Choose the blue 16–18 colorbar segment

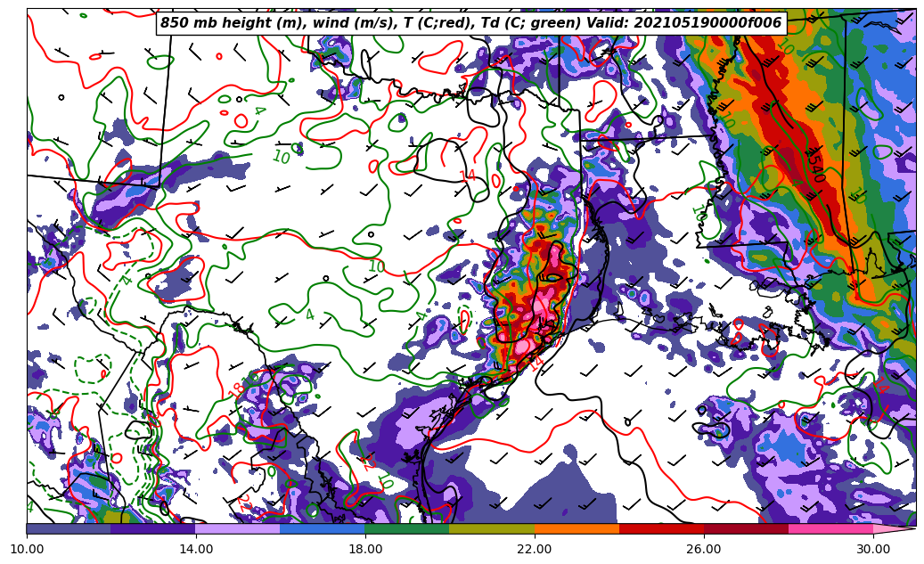coord(322,529)
